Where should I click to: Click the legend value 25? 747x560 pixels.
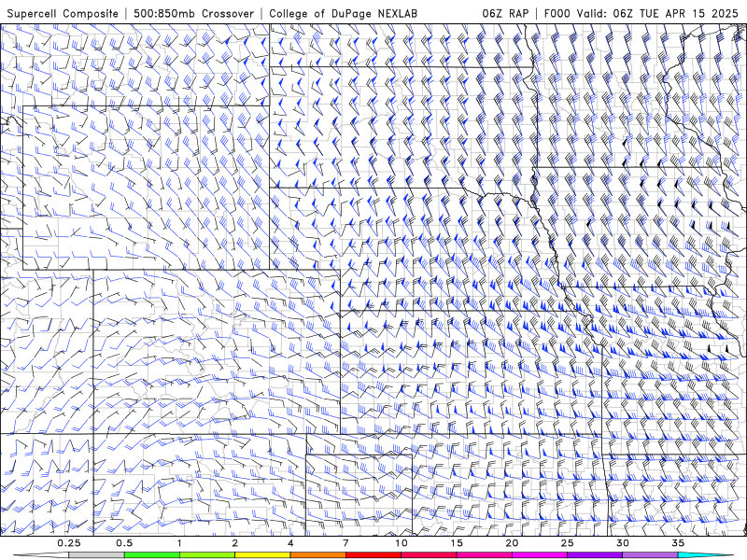[x=567, y=543]
